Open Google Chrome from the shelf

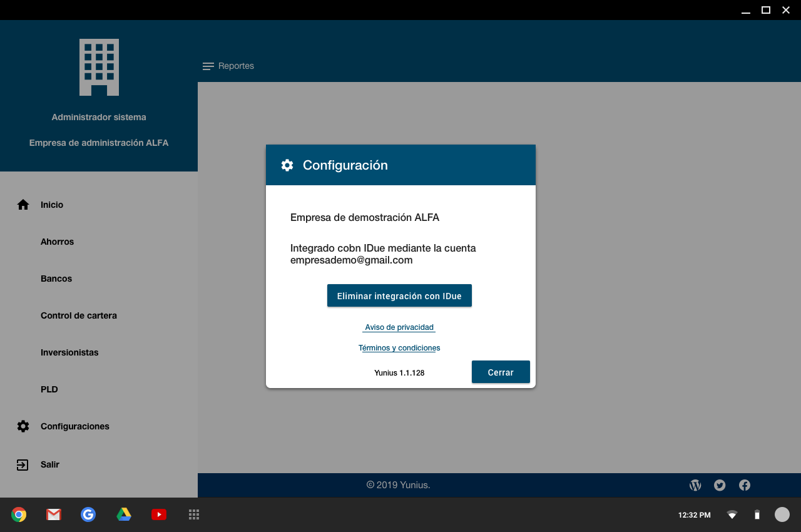[19, 514]
